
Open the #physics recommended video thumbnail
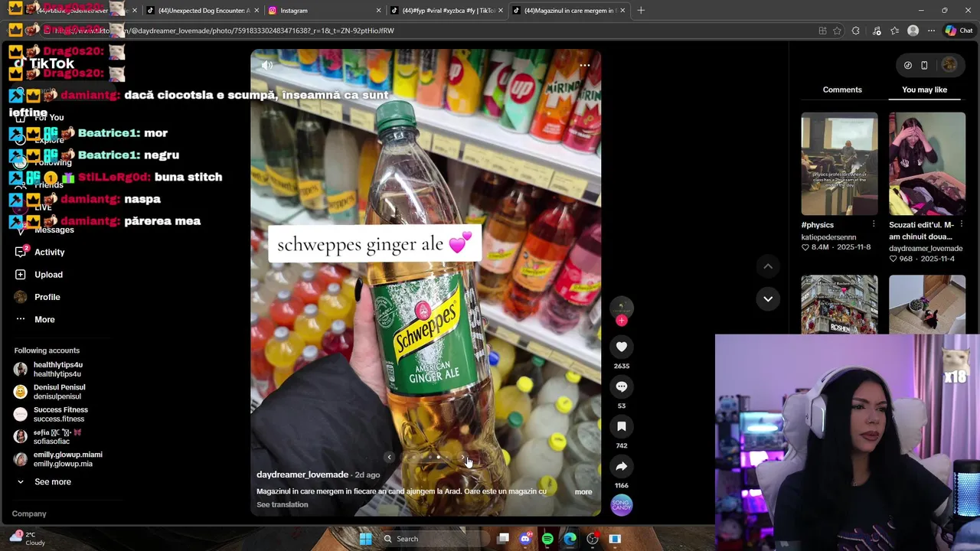(x=839, y=164)
